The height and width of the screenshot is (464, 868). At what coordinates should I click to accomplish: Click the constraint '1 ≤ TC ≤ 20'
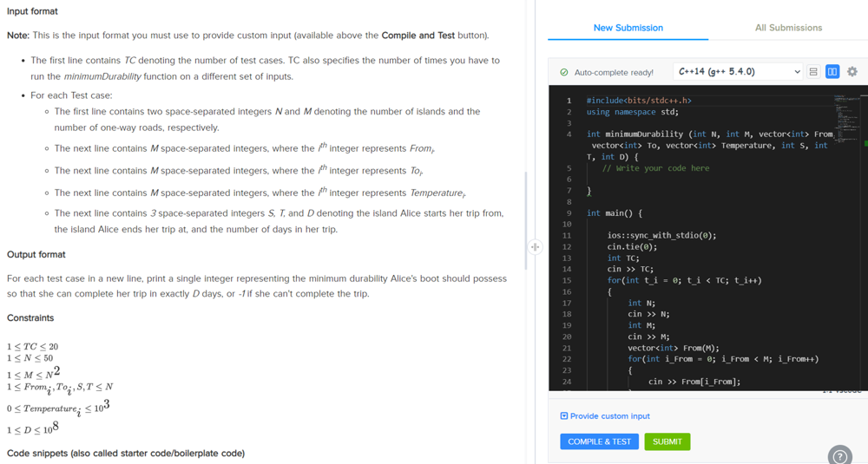click(x=32, y=347)
